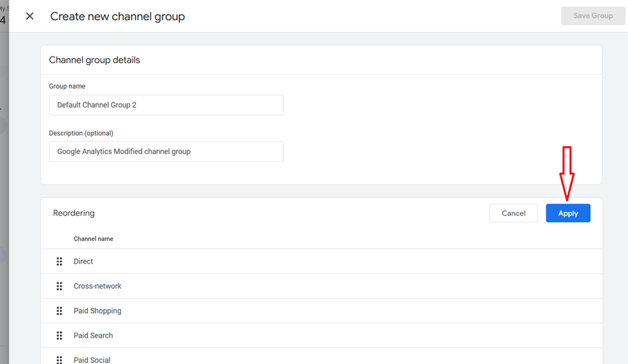This screenshot has height=364, width=628.
Task: Click the Paid Shopping channel name
Action: pos(97,311)
